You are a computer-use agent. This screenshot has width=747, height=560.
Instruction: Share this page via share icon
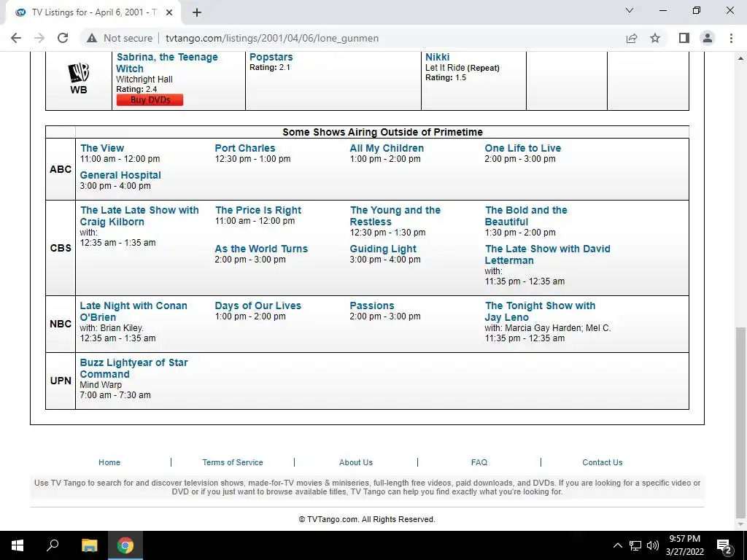point(632,38)
